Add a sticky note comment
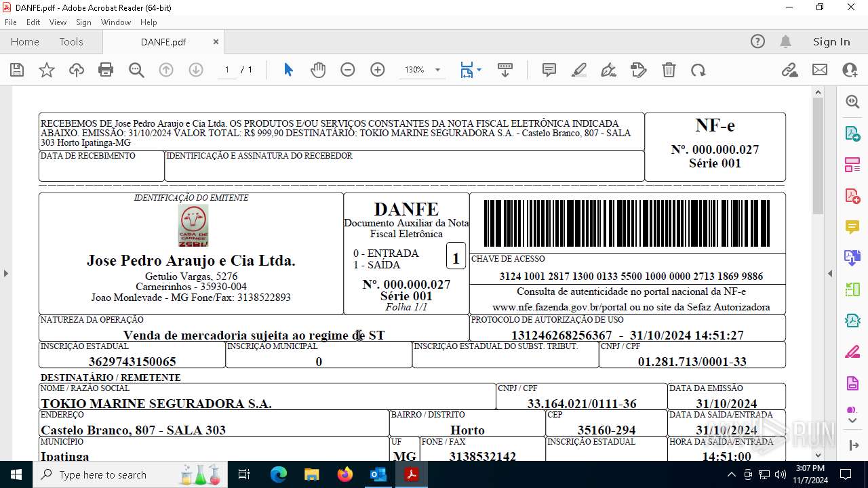This screenshot has height=488, width=868. (x=549, y=70)
